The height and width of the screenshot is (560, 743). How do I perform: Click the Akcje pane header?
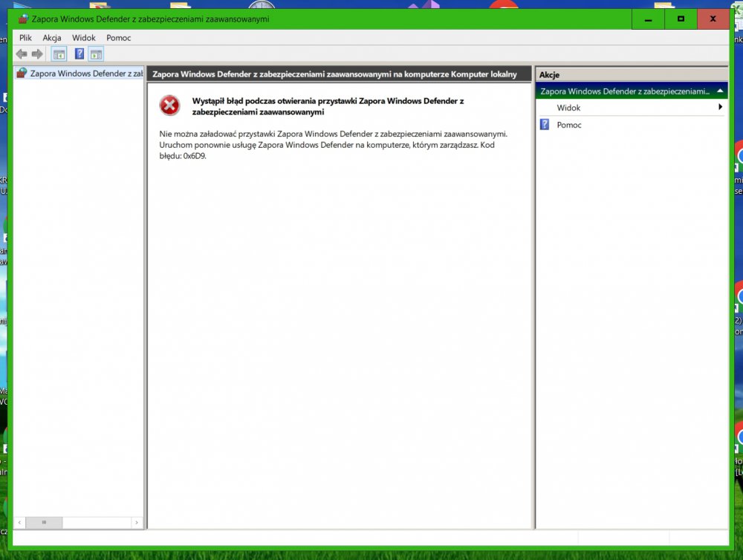point(632,74)
